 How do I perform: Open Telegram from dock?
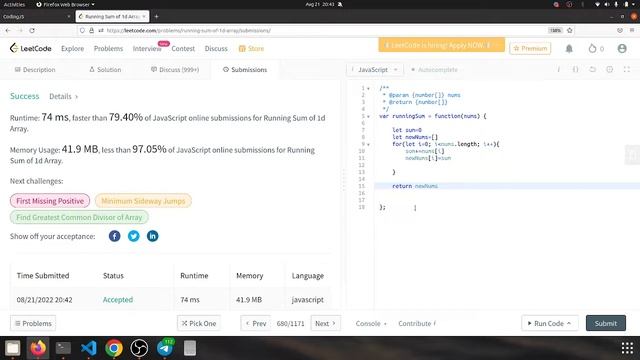164,348
